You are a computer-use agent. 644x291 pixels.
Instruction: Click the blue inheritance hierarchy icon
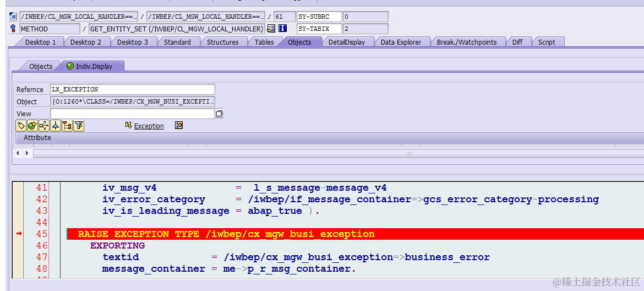[56, 126]
